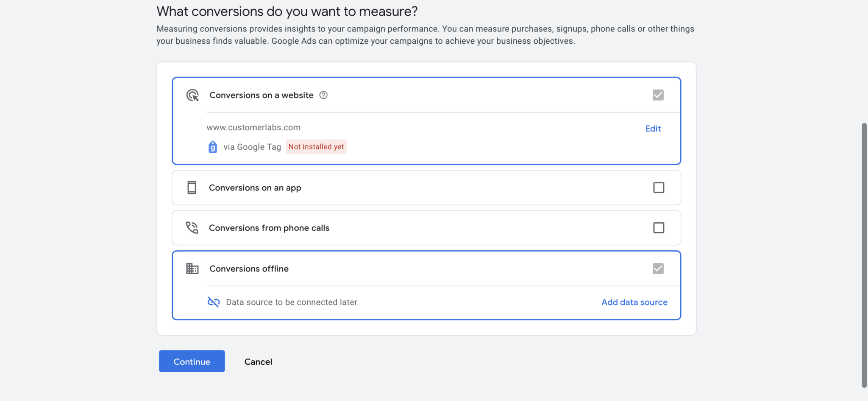Uncheck the Conversions on a website checkbox
Viewport: 868px width, 401px height.
657,95
